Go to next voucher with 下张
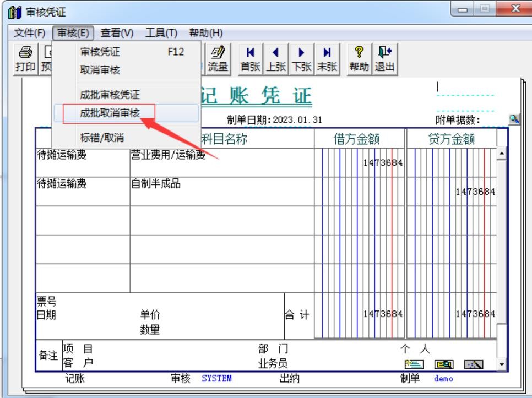Screen dimensions: 532x398 pos(301,59)
